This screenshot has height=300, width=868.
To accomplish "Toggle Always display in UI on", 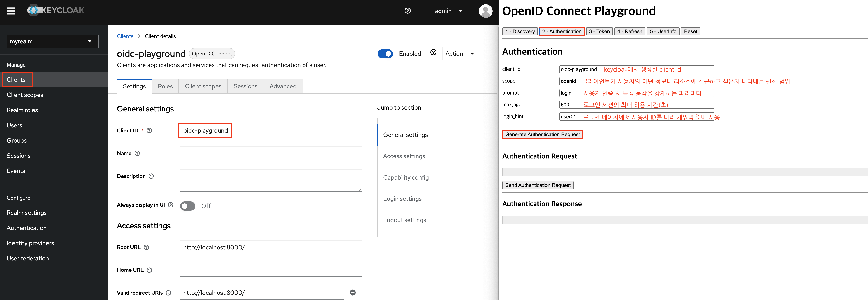I will pos(187,206).
